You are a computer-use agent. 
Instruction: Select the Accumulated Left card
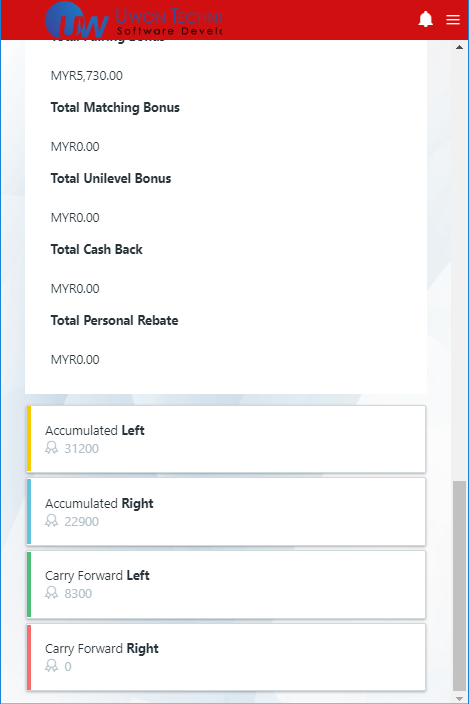[x=226, y=439]
